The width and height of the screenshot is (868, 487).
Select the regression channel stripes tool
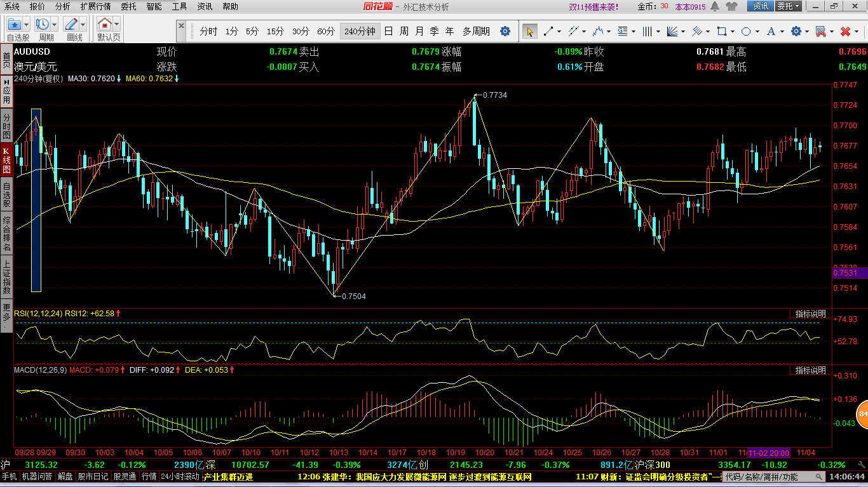[x=696, y=31]
